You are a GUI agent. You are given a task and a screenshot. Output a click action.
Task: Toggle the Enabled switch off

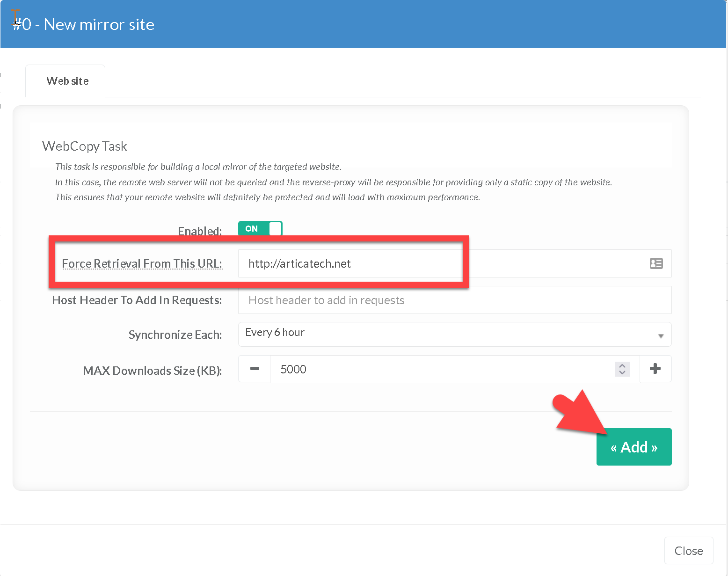point(260,228)
